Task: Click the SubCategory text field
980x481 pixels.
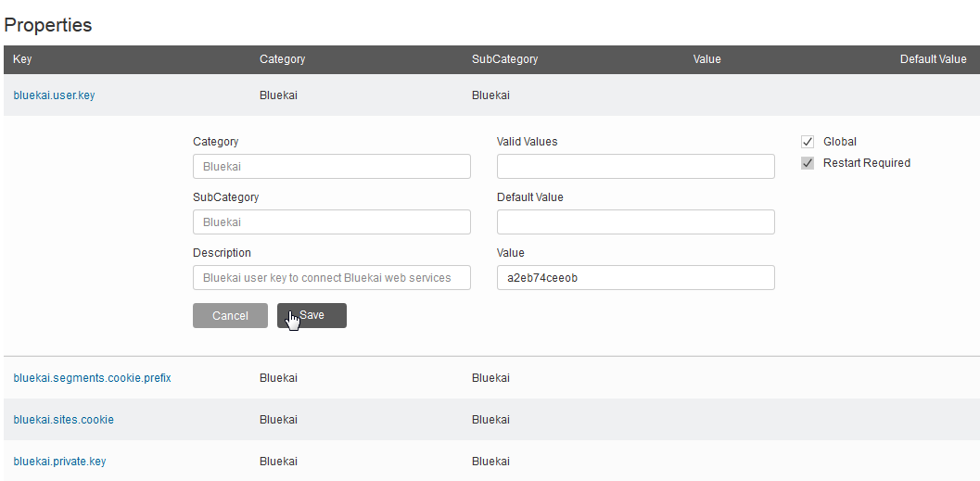Action: coord(331,222)
